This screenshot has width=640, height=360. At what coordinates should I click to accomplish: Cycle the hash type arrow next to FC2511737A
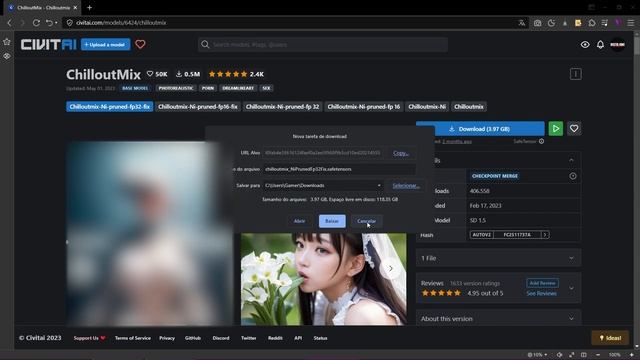click(x=545, y=235)
